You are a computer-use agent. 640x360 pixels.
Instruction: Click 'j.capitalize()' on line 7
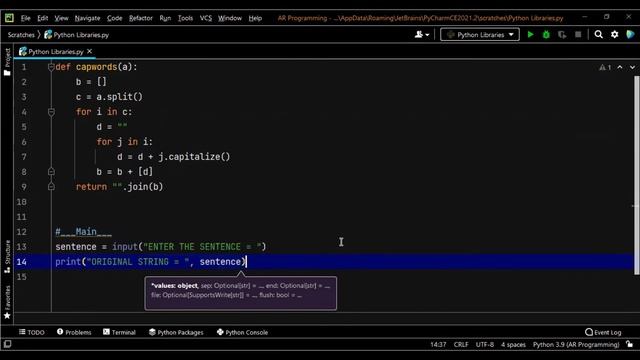pyautogui.click(x=194, y=157)
